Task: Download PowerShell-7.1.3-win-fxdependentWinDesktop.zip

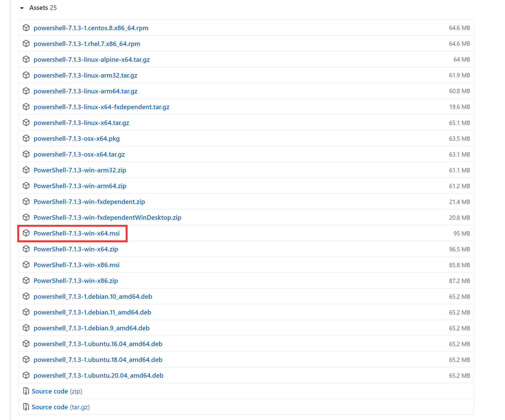Action: click(107, 217)
